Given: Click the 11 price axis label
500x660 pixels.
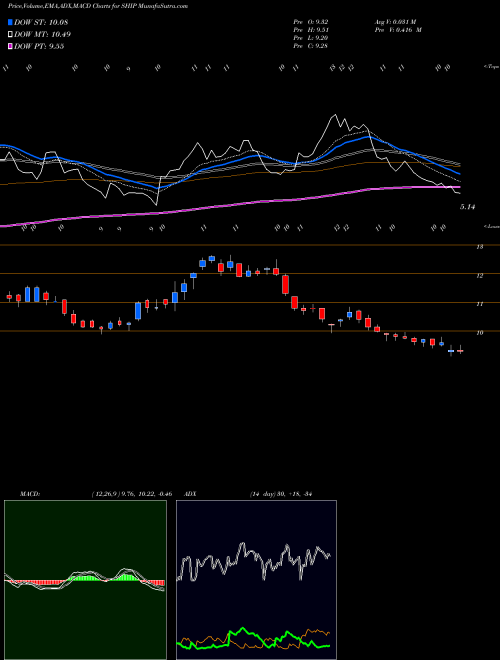Looking at the screenshot, I should coord(479,304).
